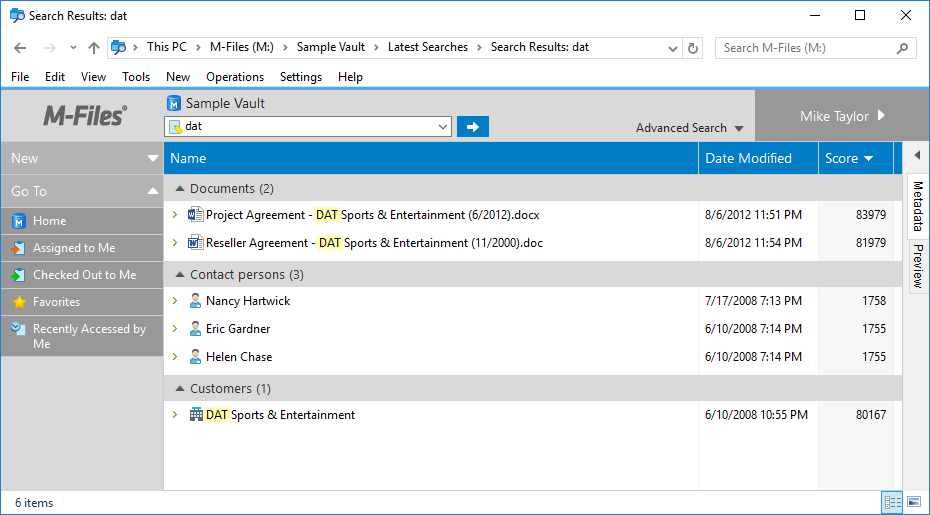
Task: Select the score 83979 cell
Action: (x=871, y=215)
